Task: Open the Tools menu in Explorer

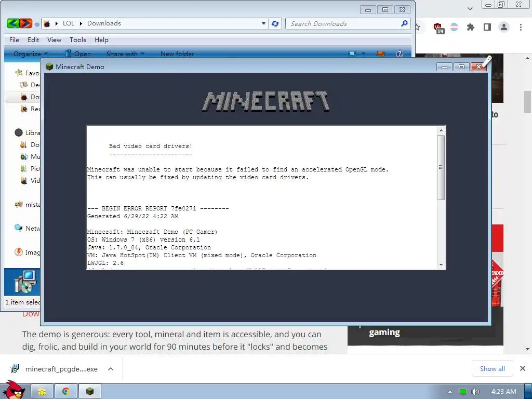Action: pyautogui.click(x=78, y=39)
